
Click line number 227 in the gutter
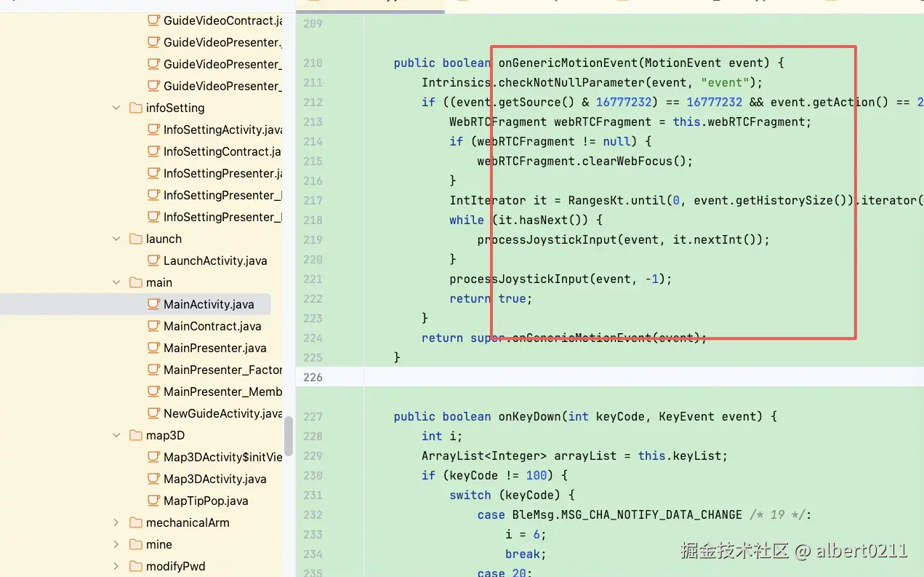pos(313,416)
